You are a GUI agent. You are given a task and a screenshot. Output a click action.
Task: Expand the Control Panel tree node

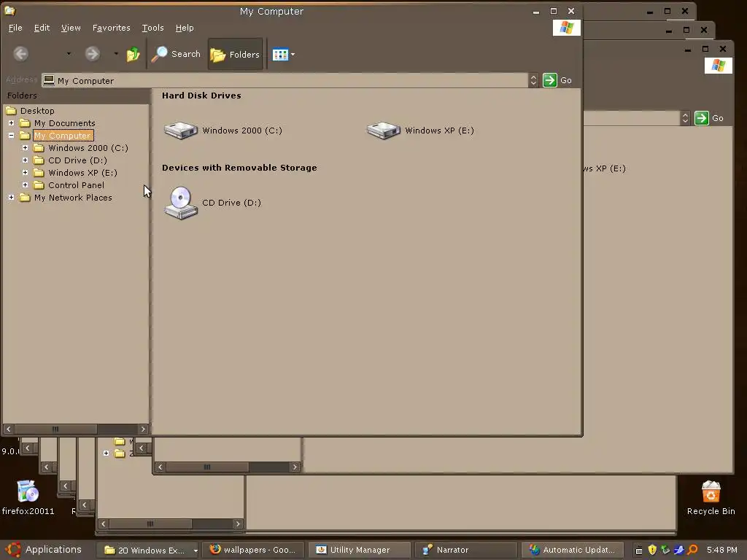[x=26, y=184]
